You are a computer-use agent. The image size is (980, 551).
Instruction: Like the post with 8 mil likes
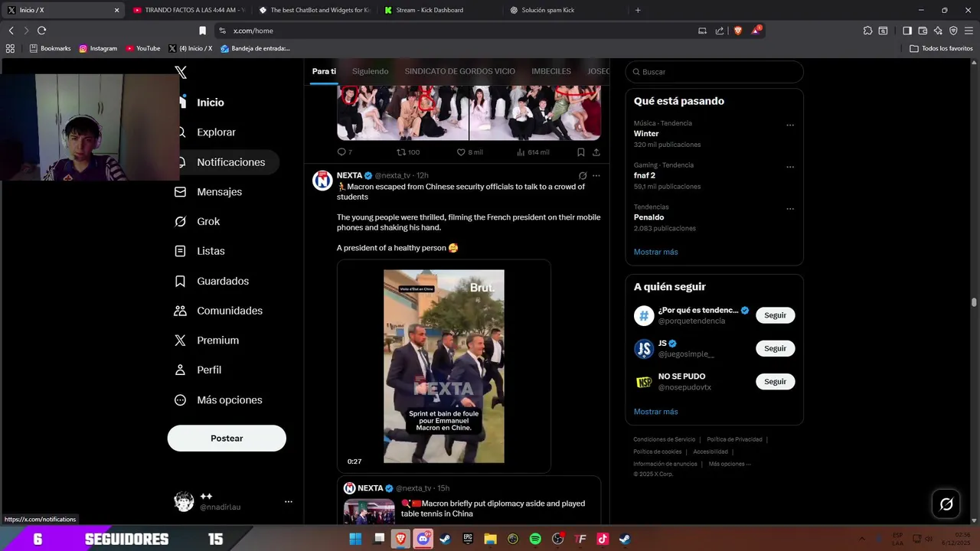pyautogui.click(x=469, y=152)
